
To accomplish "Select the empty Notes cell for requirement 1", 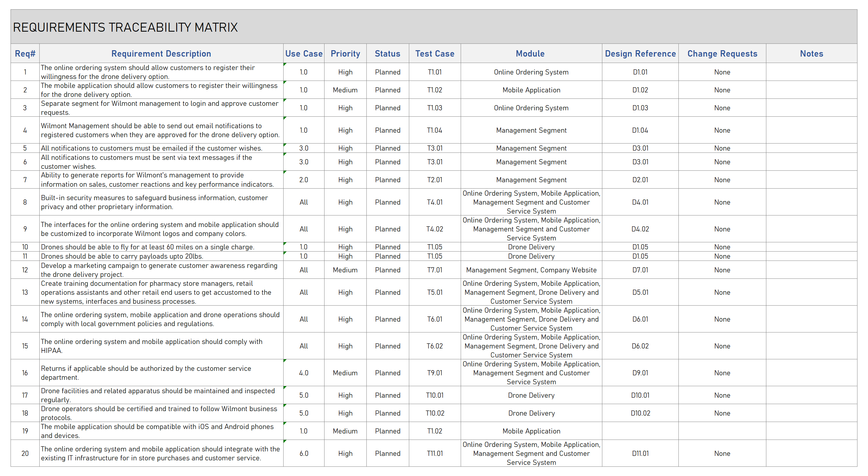I will click(811, 72).
